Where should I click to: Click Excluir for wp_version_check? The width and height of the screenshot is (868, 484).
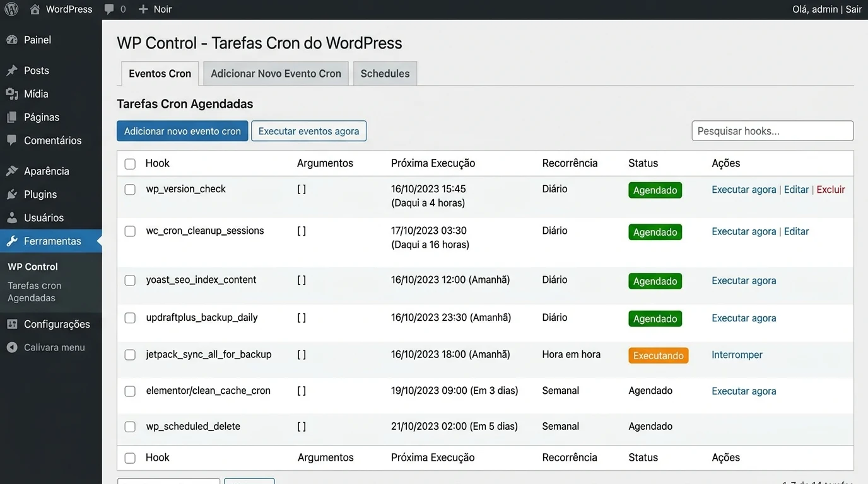click(831, 190)
